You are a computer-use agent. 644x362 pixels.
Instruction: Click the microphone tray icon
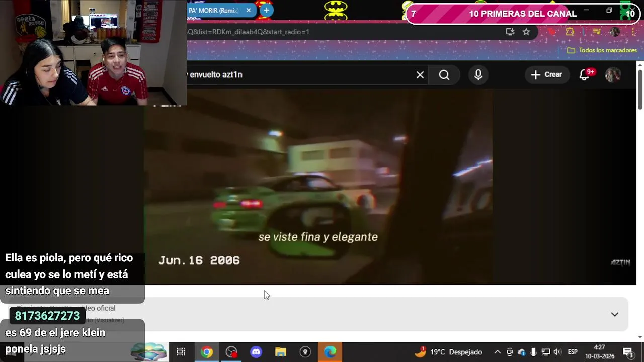[x=533, y=352]
